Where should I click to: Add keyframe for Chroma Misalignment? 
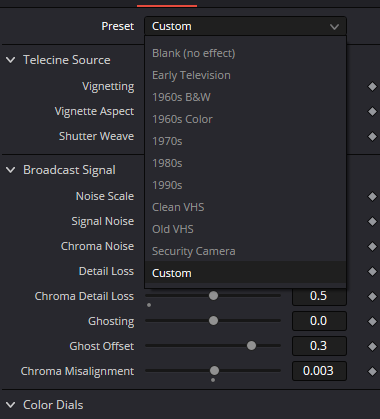tap(372, 371)
